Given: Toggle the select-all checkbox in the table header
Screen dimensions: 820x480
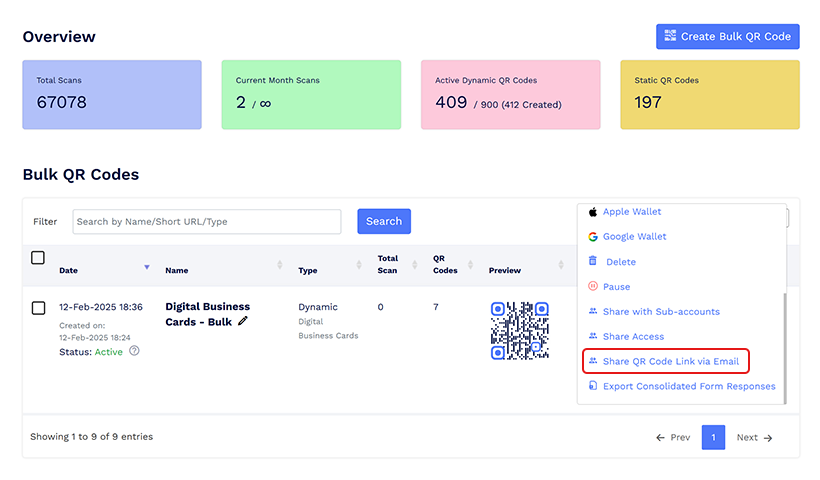Looking at the screenshot, I should (x=38, y=258).
